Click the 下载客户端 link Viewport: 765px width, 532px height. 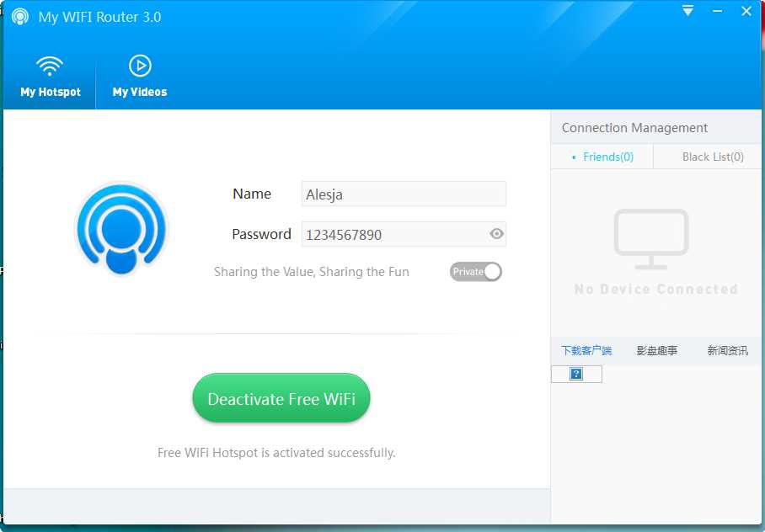pyautogui.click(x=586, y=351)
